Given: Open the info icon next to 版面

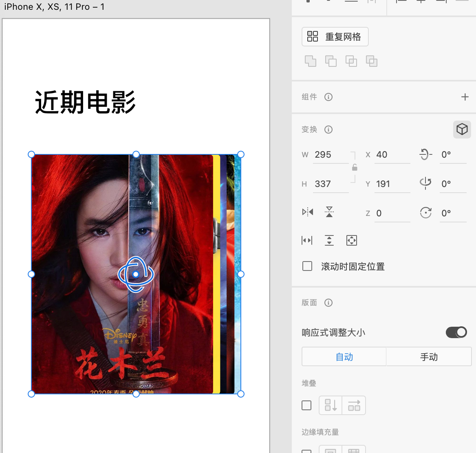Looking at the screenshot, I should 328,303.
